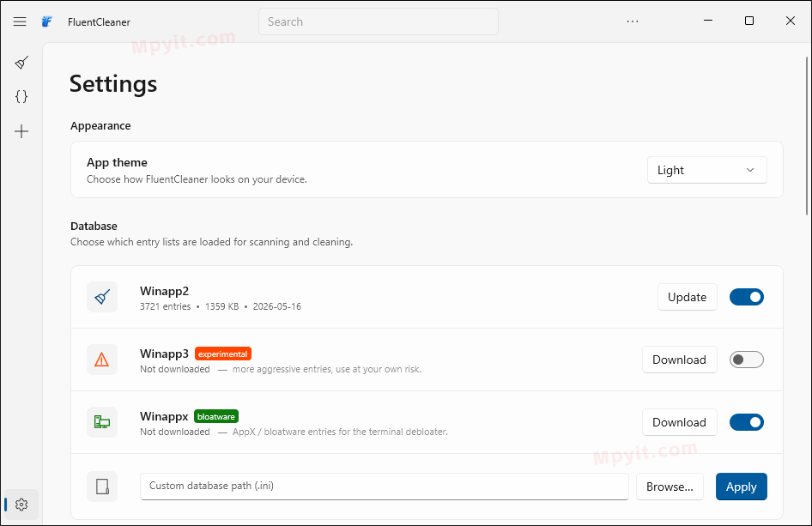
Task: Click the custom database file icon
Action: (102, 487)
